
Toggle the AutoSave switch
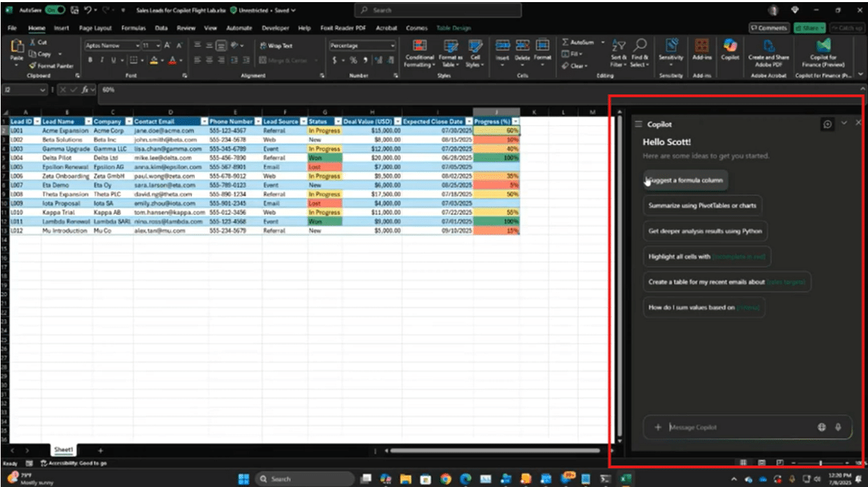tap(54, 10)
